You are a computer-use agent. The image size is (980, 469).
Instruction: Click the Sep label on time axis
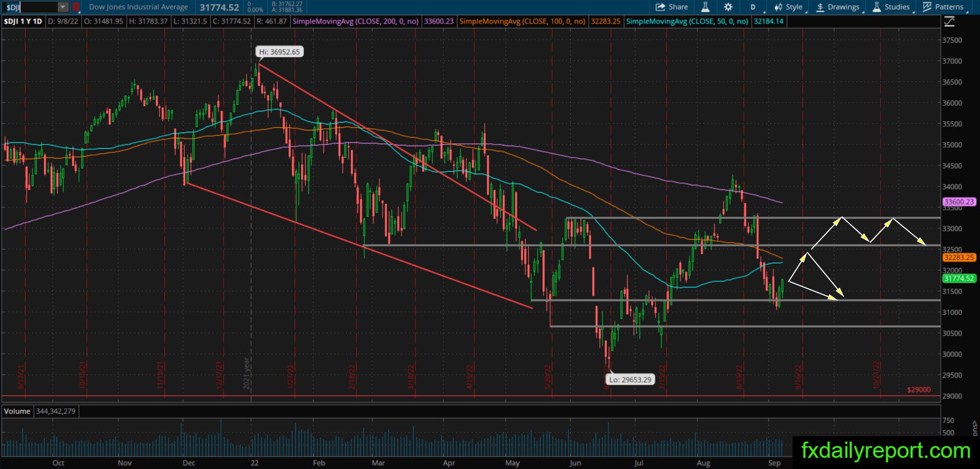point(774,463)
